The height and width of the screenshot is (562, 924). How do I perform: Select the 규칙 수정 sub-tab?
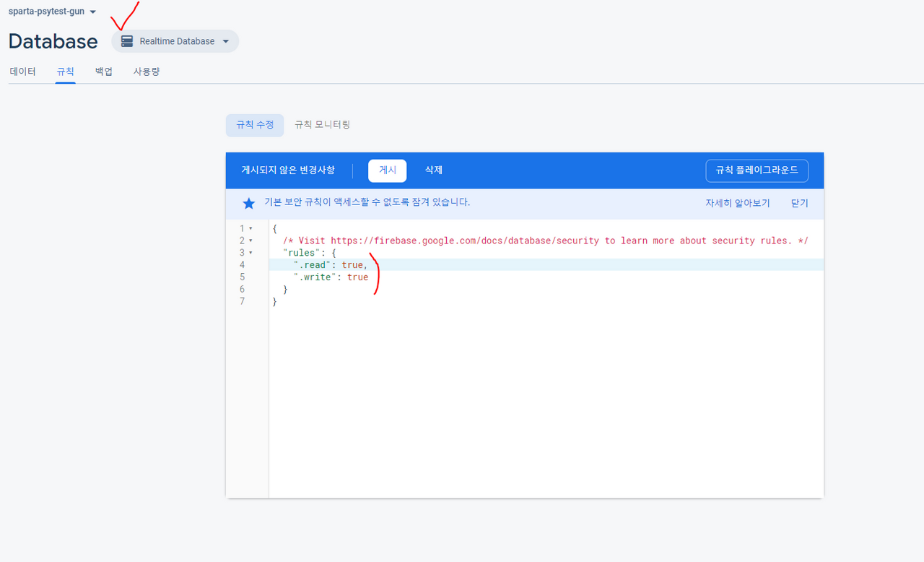pos(255,125)
